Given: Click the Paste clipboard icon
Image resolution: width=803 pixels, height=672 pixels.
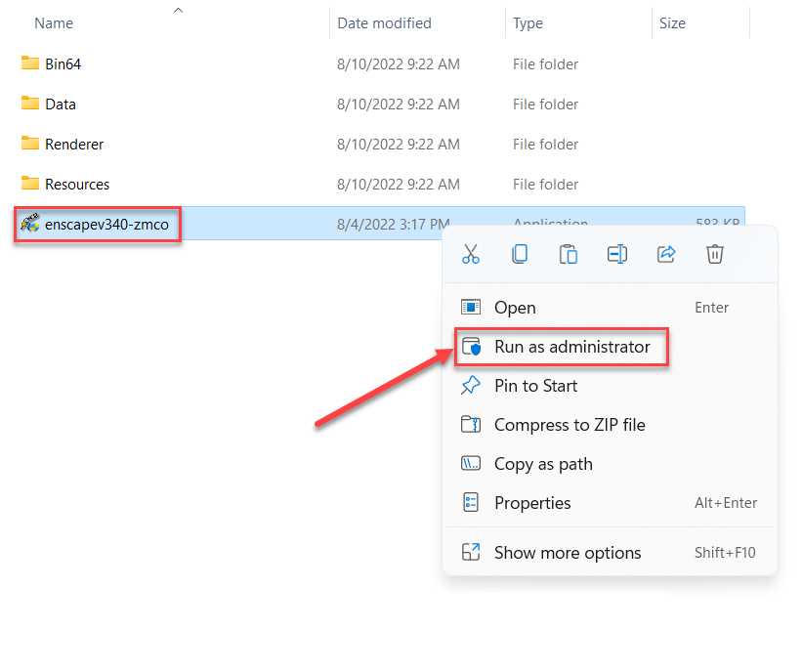Looking at the screenshot, I should (x=568, y=254).
